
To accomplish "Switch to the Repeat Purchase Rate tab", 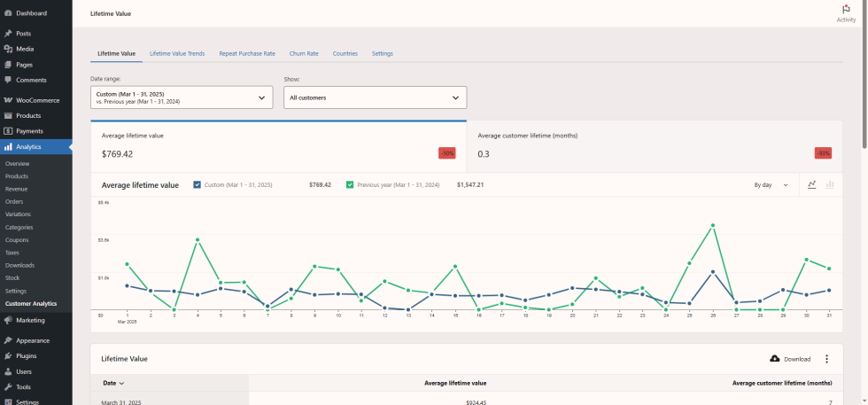I will coord(247,53).
